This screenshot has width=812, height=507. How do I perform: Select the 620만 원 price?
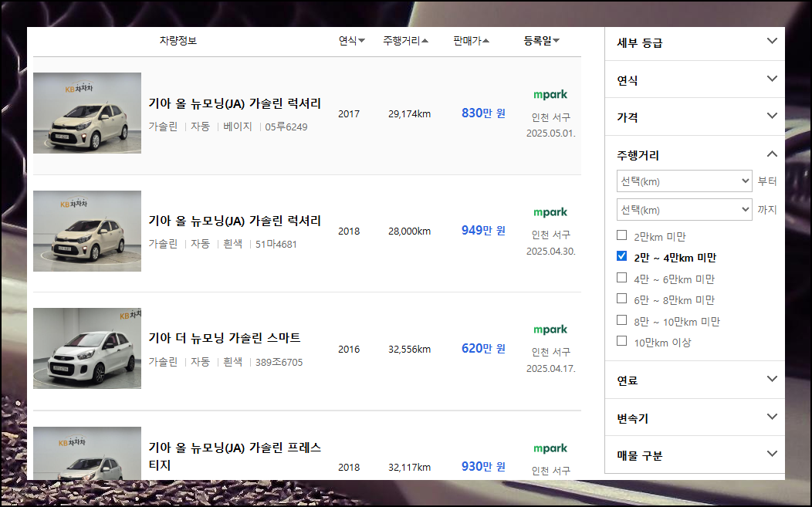(483, 349)
